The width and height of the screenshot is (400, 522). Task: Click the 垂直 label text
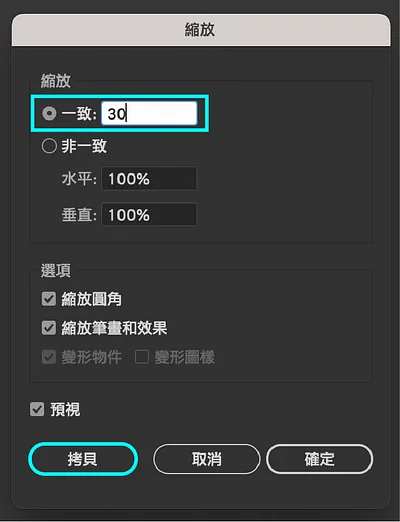coord(79,214)
